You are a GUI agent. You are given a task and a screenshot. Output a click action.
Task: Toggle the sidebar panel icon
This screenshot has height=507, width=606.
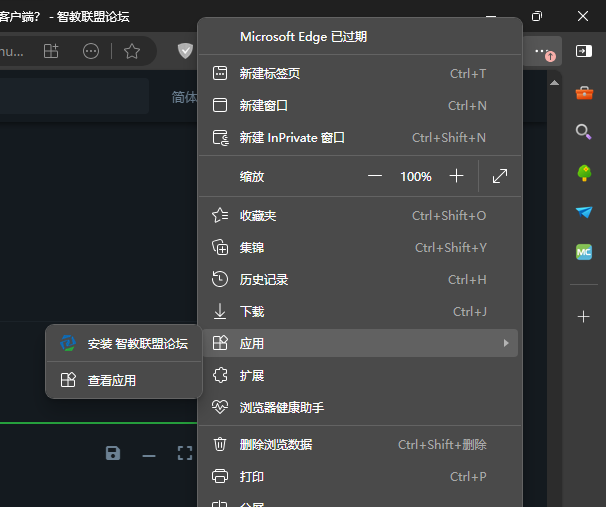tap(584, 51)
